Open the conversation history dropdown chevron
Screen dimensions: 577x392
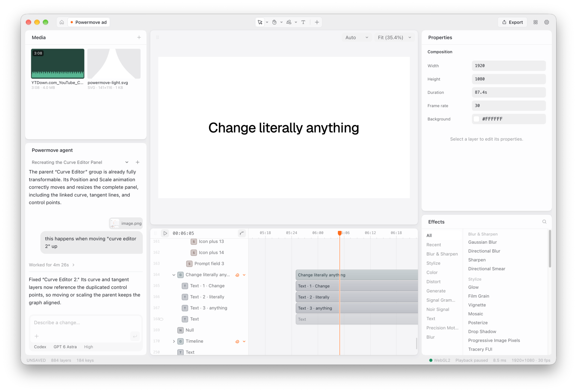127,162
